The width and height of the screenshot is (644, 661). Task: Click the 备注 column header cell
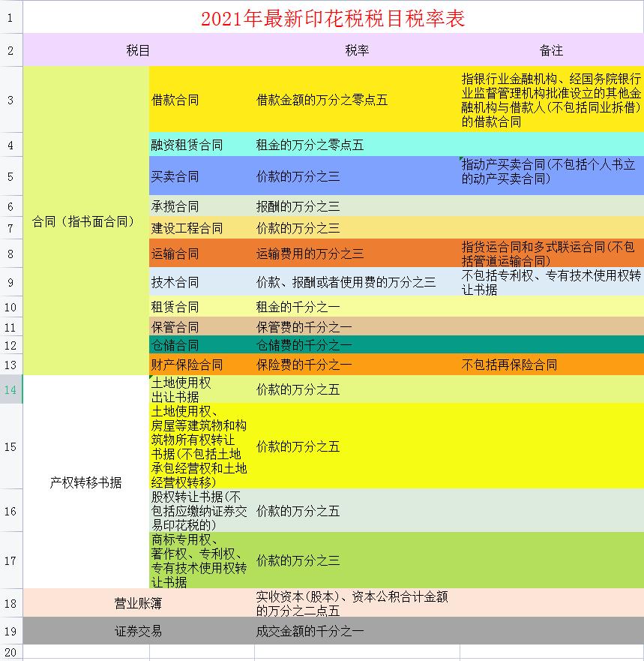click(x=550, y=51)
